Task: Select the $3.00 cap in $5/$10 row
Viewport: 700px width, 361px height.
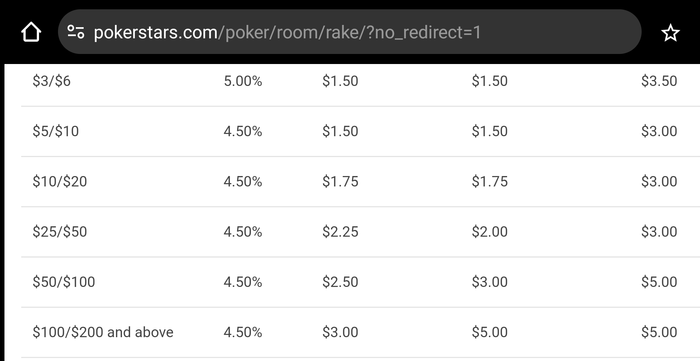Action: (x=659, y=131)
